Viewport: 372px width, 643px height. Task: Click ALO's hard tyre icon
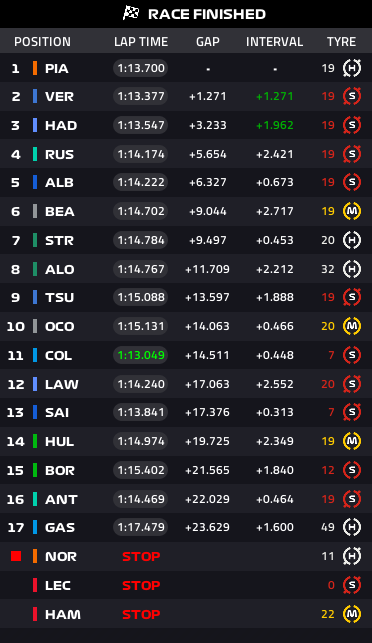(352, 269)
